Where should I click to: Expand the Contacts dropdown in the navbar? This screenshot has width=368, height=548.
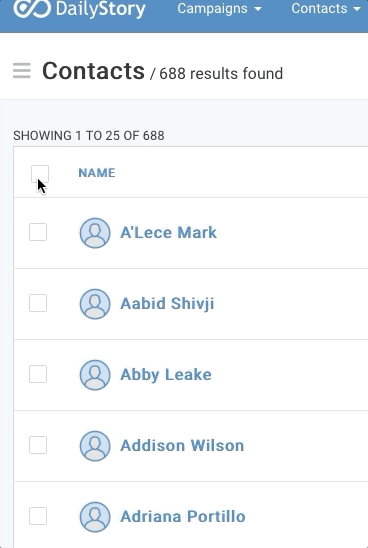(326, 8)
